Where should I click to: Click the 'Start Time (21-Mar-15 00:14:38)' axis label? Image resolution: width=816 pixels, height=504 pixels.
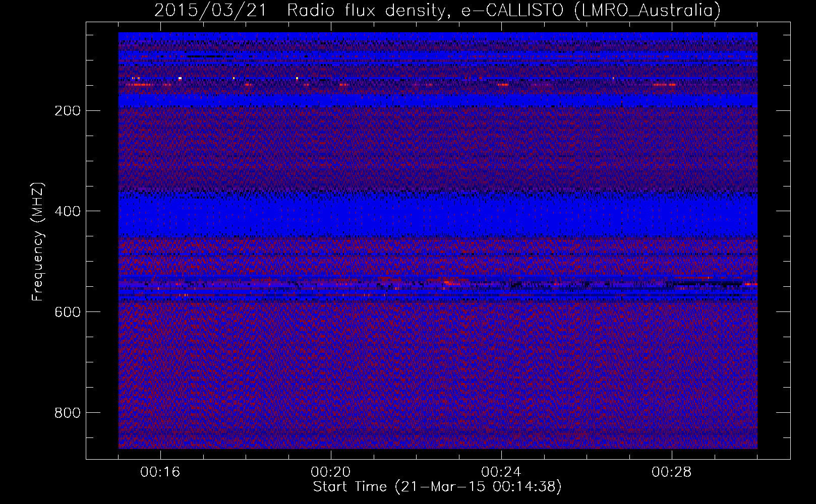[x=437, y=487]
